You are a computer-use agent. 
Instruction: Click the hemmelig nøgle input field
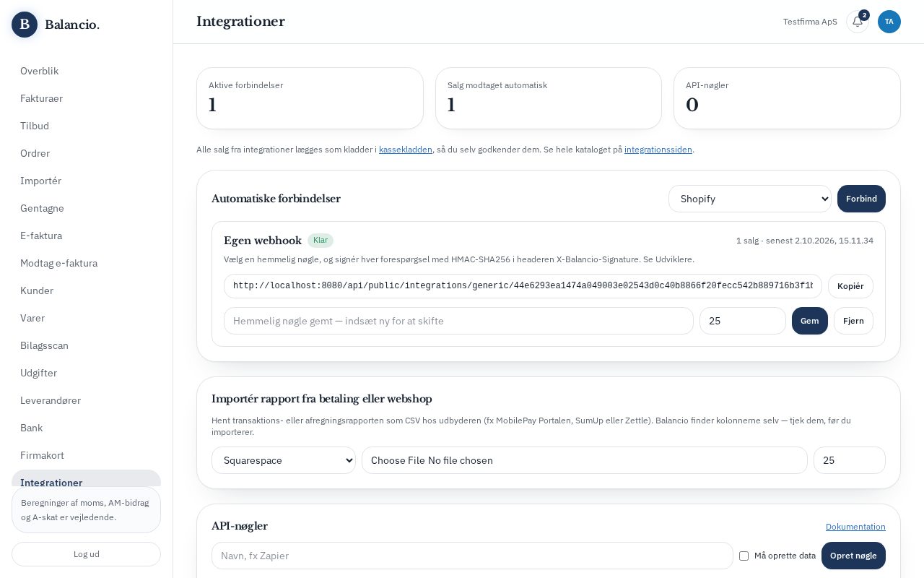pyautogui.click(x=458, y=321)
